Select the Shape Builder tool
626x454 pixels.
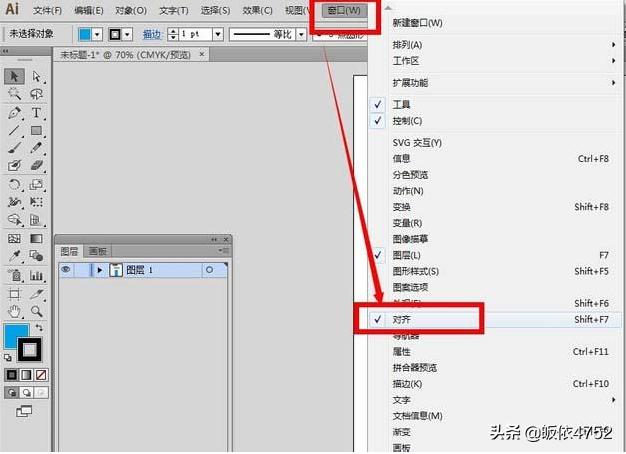coord(14,220)
